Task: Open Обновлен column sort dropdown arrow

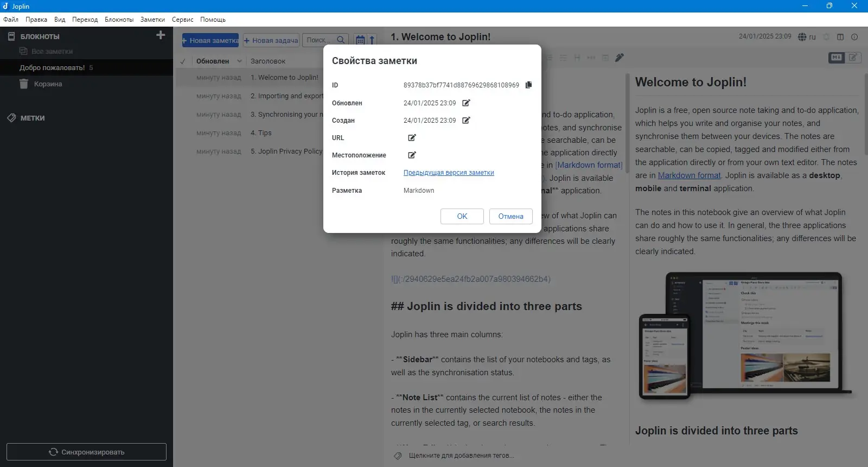Action: tap(239, 61)
